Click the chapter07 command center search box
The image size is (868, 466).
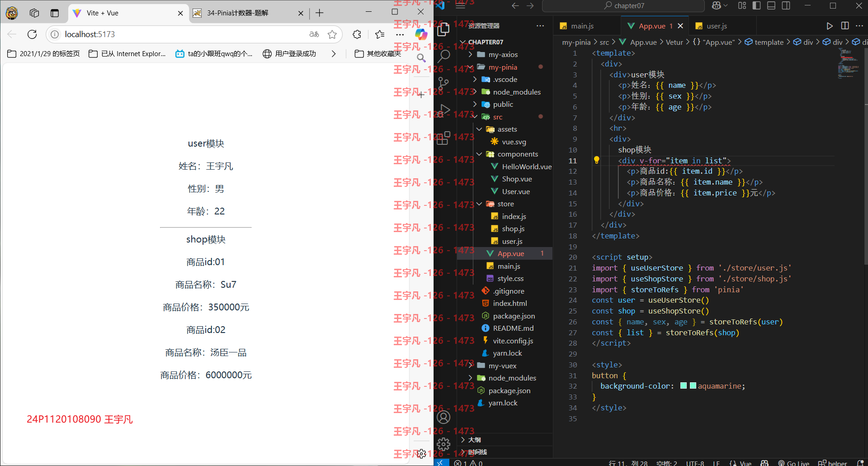[623, 6]
